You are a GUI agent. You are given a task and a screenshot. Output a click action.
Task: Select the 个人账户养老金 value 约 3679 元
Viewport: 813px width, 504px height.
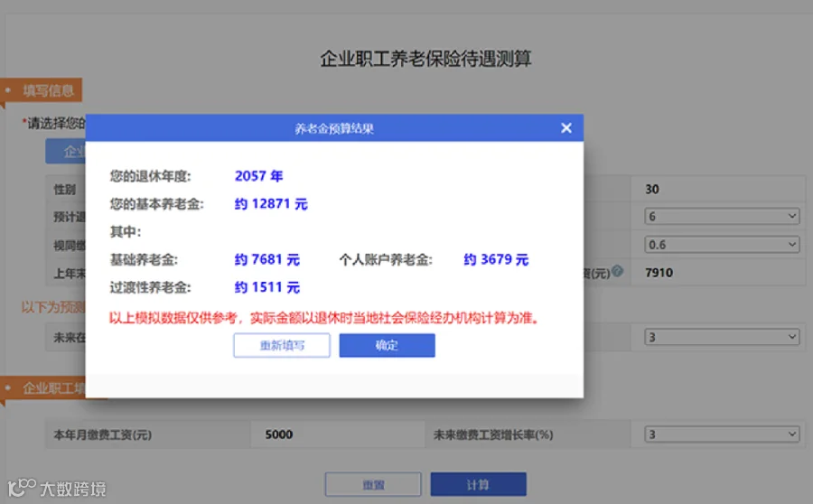pyautogui.click(x=496, y=259)
